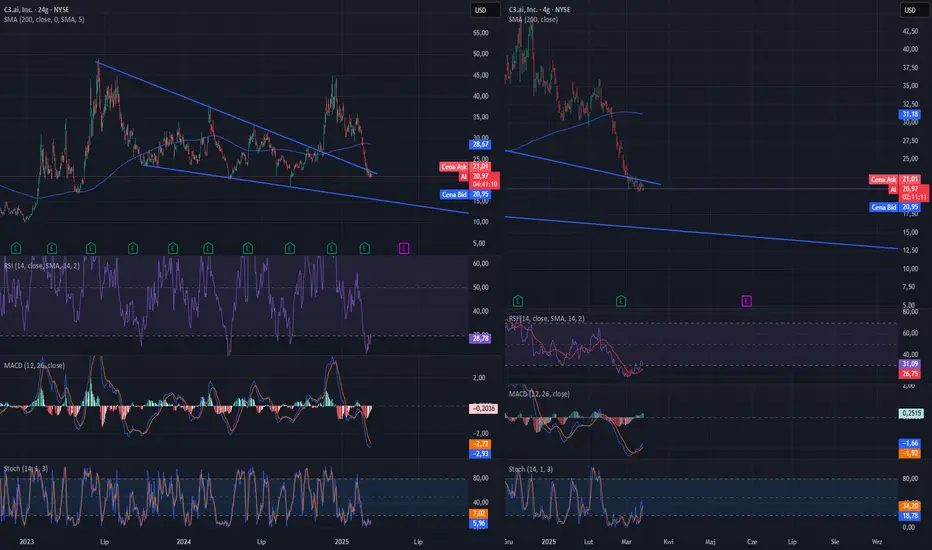Screen dimensions: 932x550
Task: Click the 04:41:10 countdown price label
Action: (485, 185)
